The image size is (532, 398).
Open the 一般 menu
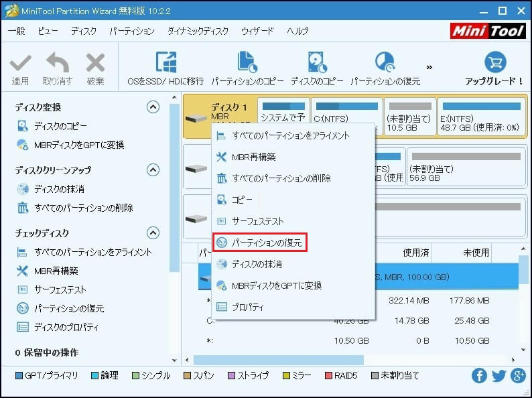[17, 31]
